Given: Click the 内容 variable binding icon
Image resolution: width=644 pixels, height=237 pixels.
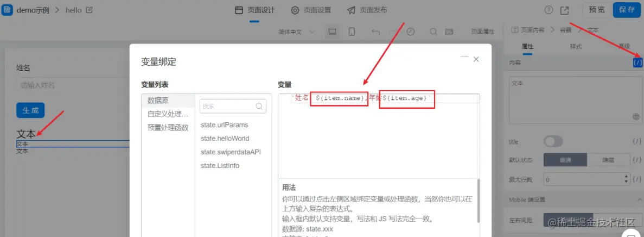Looking at the screenshot, I should coord(637,63).
